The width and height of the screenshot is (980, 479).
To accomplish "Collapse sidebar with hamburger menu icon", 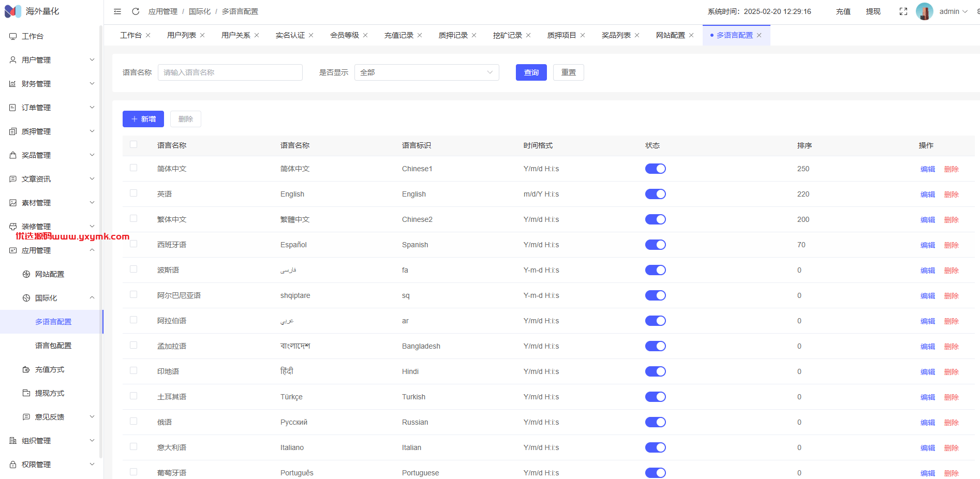I will click(117, 11).
